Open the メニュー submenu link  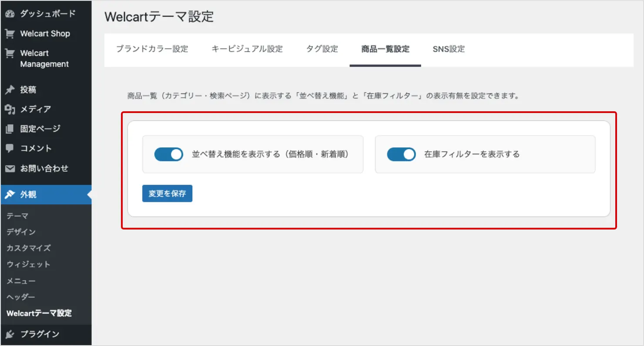click(x=21, y=281)
